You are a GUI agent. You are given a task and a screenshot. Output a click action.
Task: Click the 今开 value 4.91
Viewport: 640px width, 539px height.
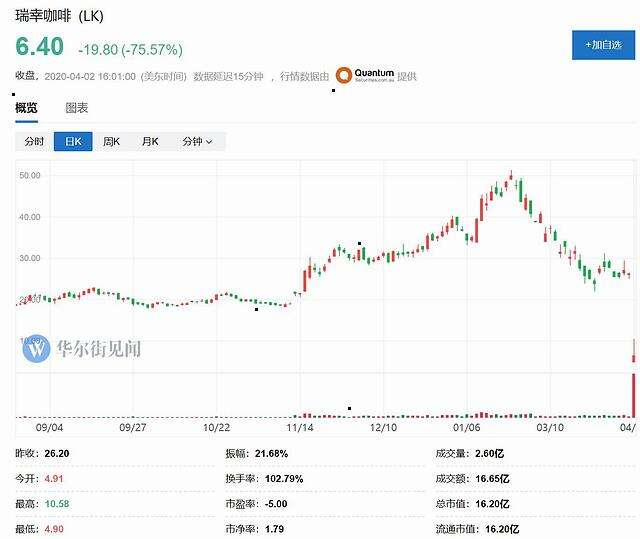pyautogui.click(x=54, y=479)
